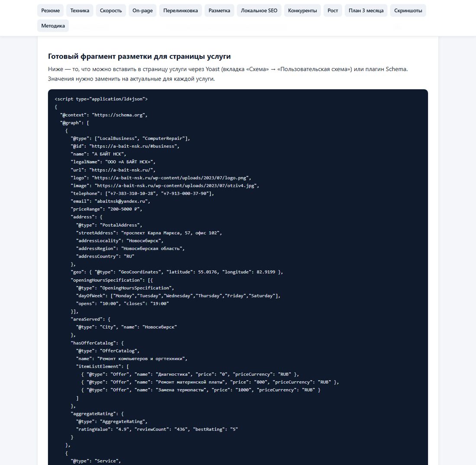
Task: Click the "@type": "Service" line
Action: pos(96,461)
